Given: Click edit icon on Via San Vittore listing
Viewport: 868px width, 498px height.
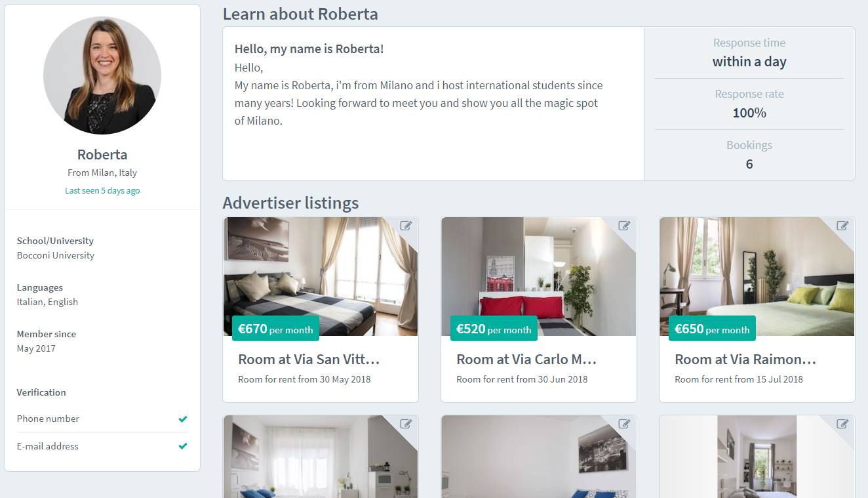Looking at the screenshot, I should pyautogui.click(x=406, y=226).
